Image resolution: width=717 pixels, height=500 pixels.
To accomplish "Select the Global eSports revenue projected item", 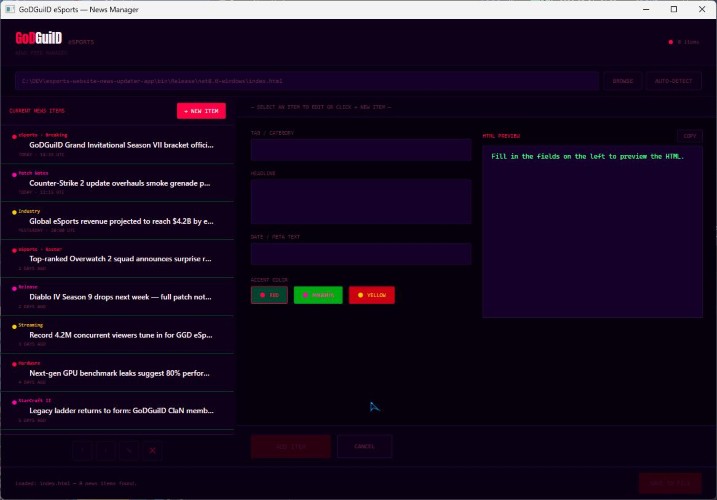I will [118, 220].
